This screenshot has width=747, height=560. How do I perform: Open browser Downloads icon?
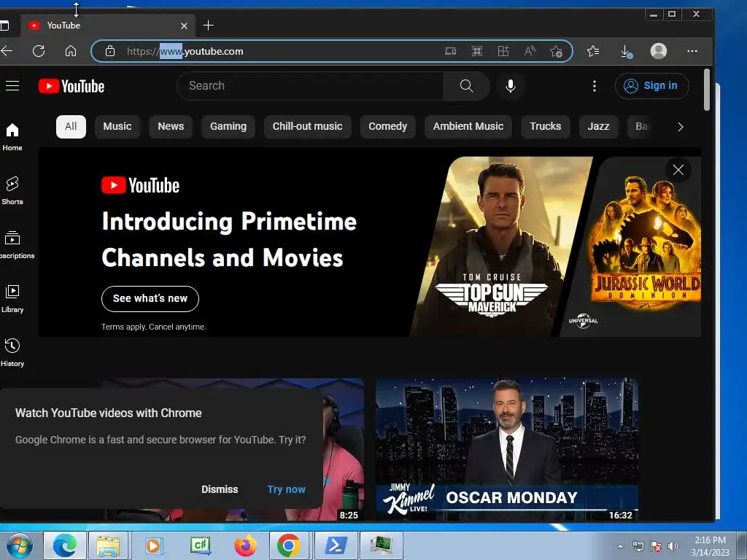(x=626, y=51)
